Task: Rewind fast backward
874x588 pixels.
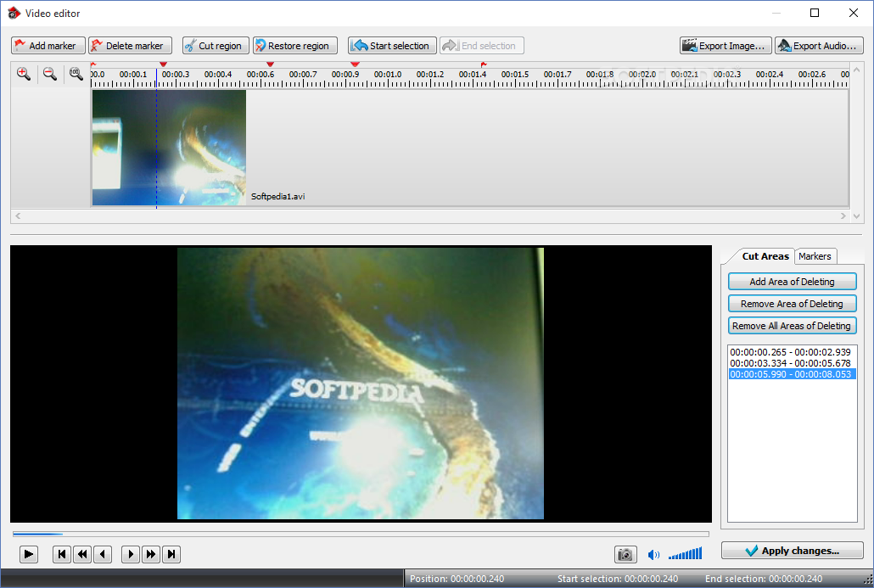Action: coord(82,554)
